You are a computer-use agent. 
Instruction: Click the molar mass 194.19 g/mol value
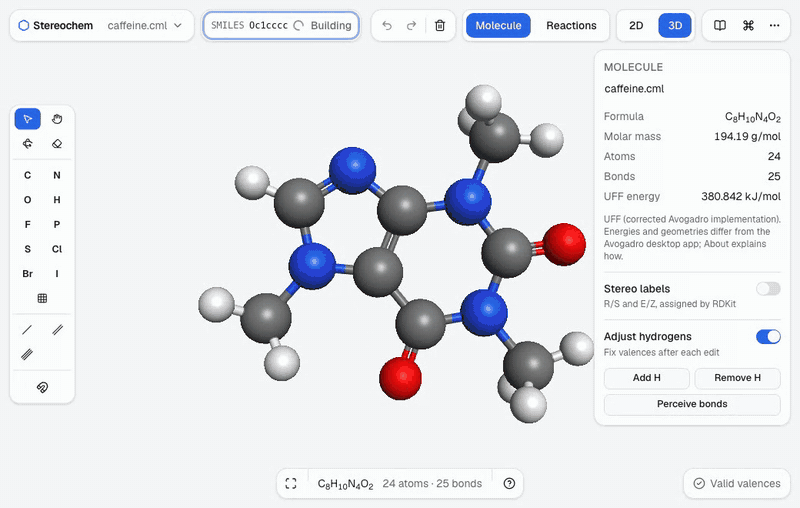coord(747,136)
